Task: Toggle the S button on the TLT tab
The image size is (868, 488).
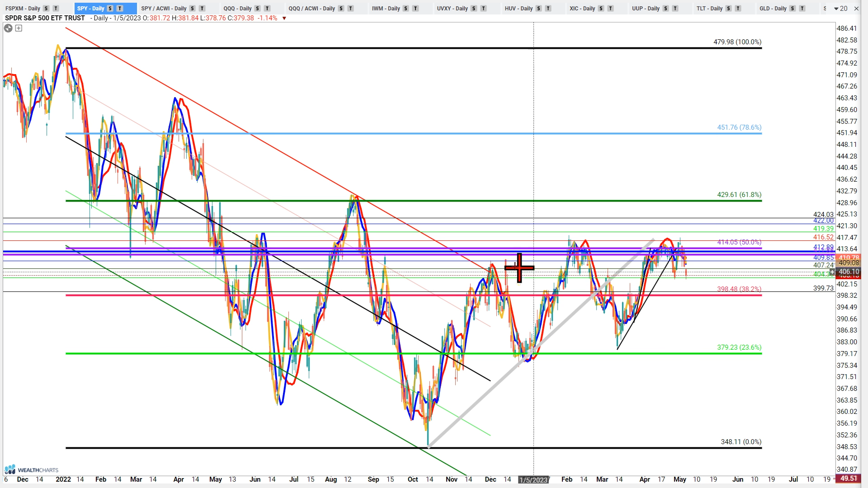Action: (x=728, y=9)
